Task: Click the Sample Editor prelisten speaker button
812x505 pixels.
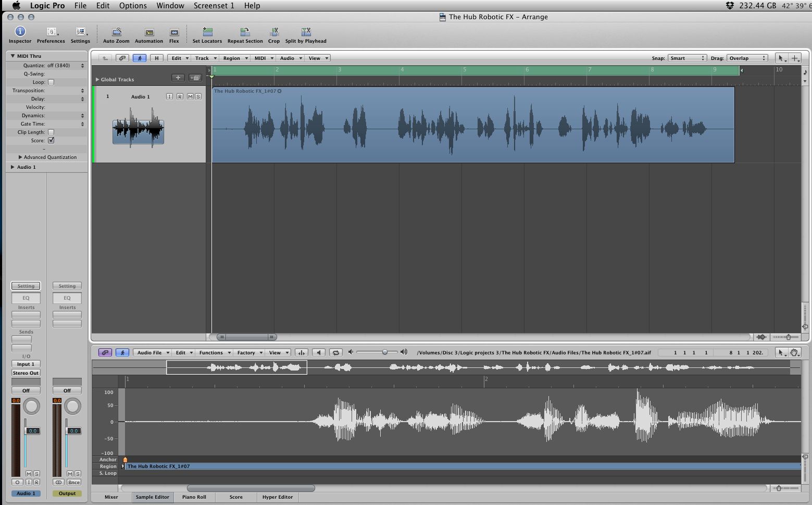Action: [x=319, y=353]
